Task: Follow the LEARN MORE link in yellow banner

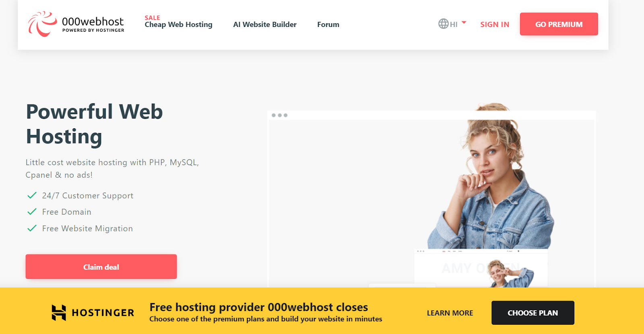Action: [450, 313]
